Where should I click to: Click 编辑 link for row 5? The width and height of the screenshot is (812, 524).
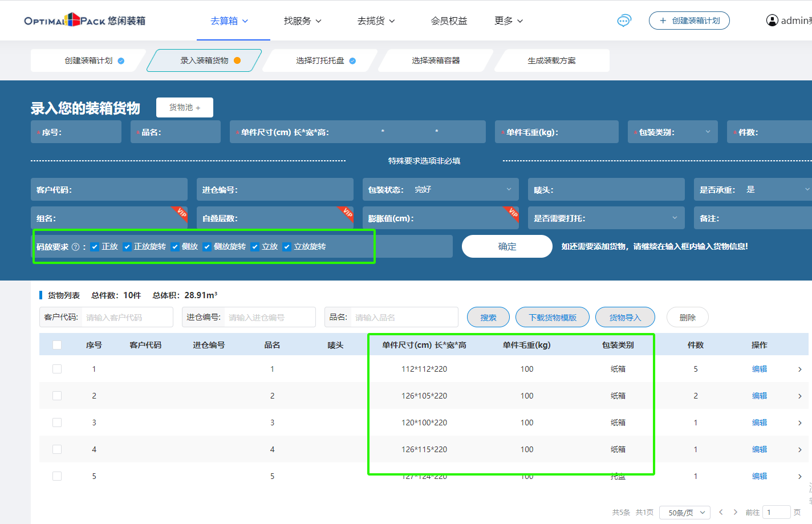760,476
